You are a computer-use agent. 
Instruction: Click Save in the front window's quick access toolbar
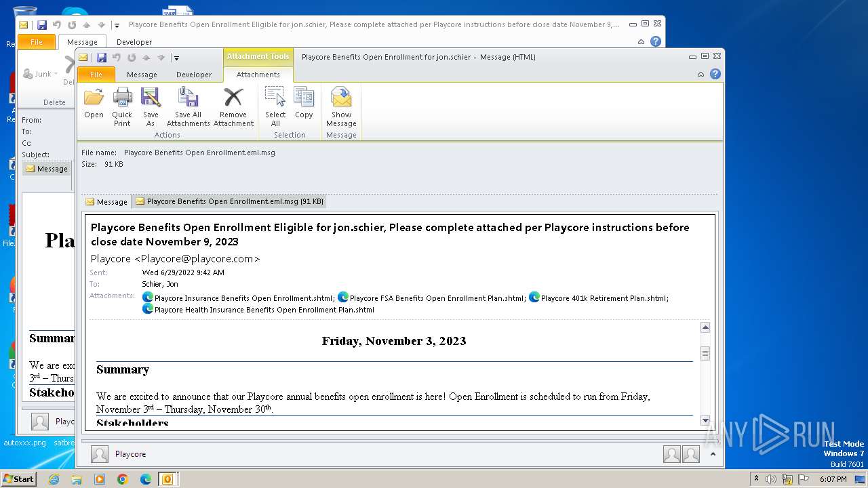[x=101, y=58]
